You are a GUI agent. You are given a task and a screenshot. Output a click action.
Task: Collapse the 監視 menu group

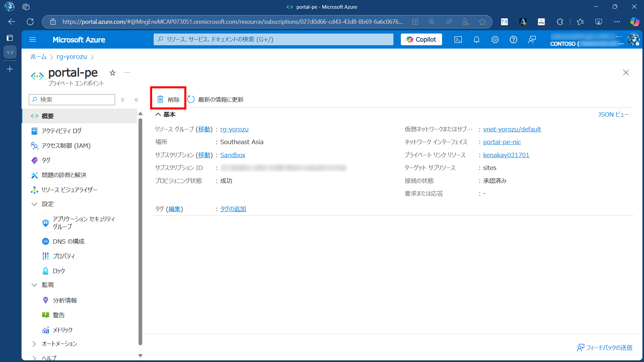pos(34,285)
